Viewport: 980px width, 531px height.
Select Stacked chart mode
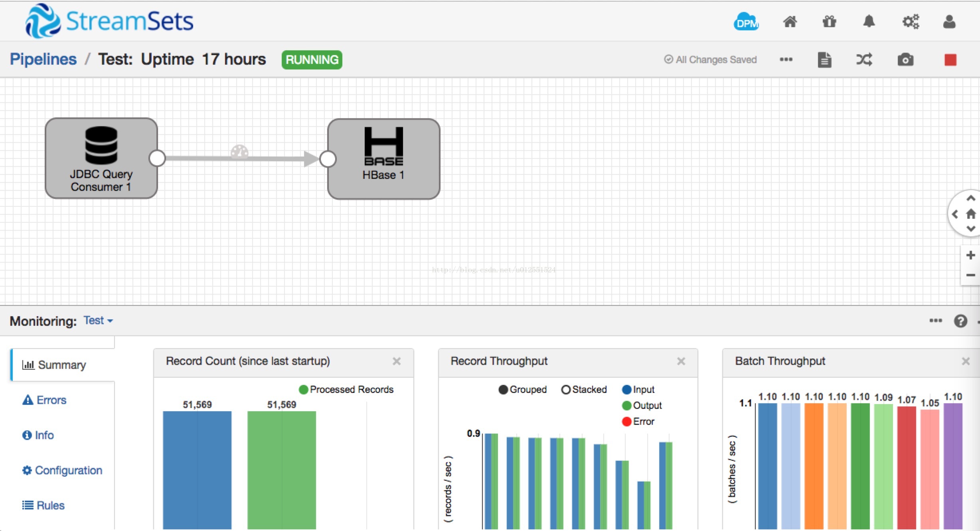[x=584, y=390]
